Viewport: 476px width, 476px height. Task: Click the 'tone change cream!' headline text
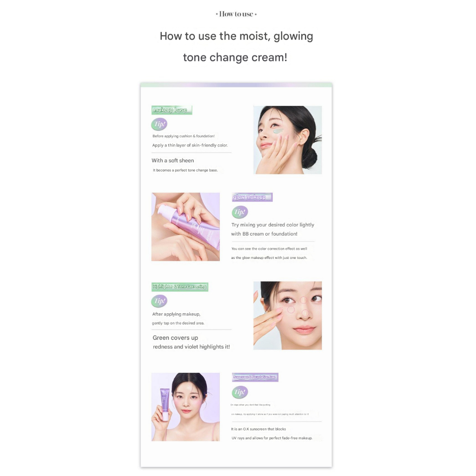tap(235, 57)
